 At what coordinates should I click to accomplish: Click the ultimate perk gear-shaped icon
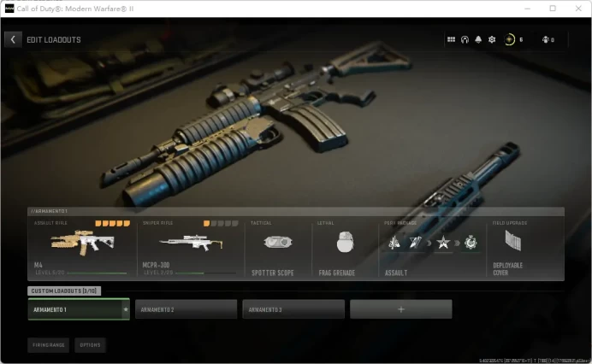coord(471,243)
